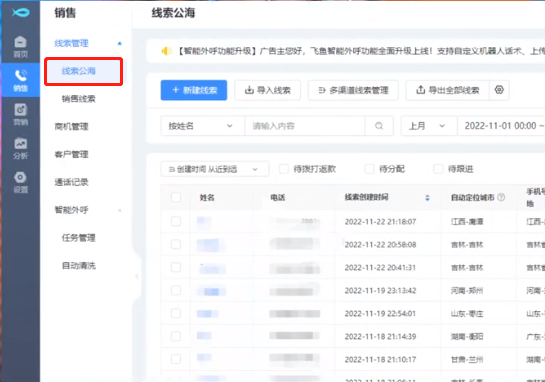
Task: Check the row created 2022-11-18 21:10:17
Action: coord(176,359)
